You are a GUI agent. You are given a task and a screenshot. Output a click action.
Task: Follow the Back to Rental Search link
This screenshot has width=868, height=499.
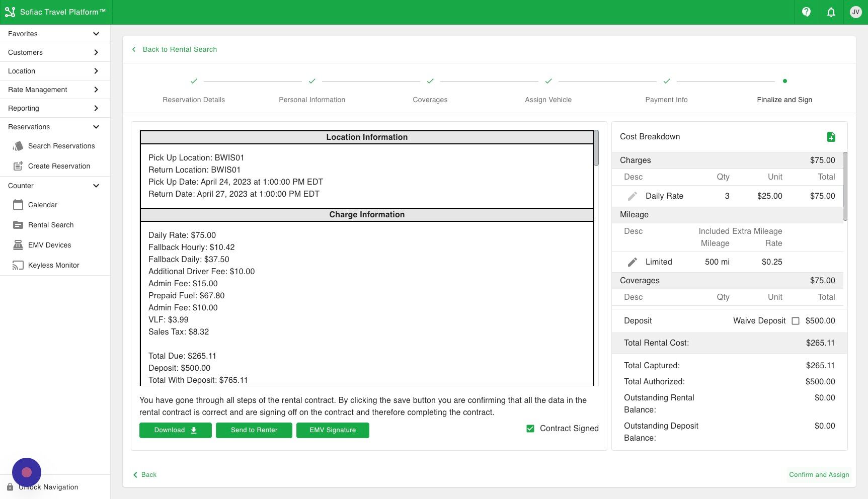pos(174,49)
